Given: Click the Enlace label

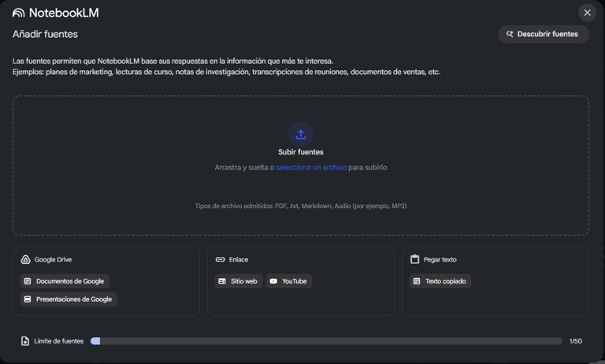Looking at the screenshot, I should click(239, 259).
